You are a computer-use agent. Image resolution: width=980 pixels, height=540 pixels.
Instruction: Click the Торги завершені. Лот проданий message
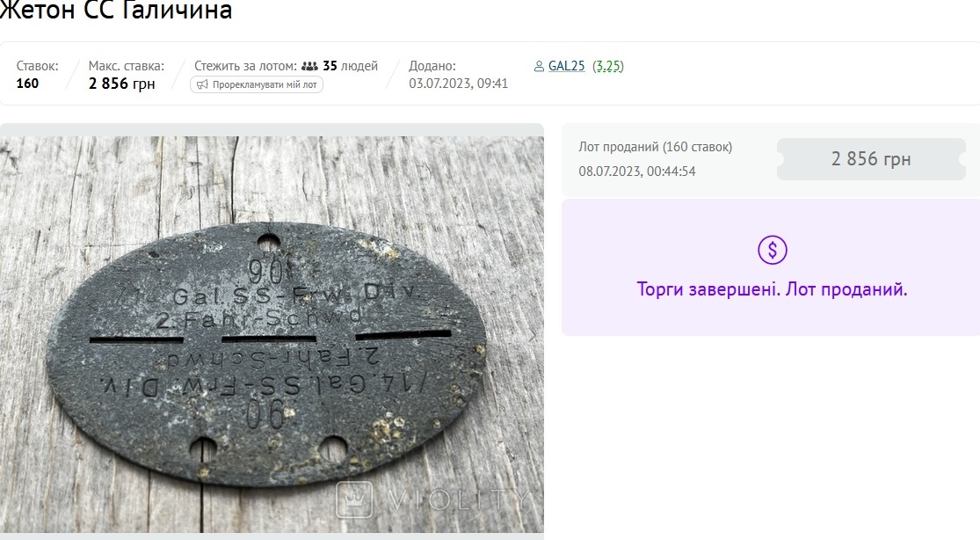click(x=772, y=289)
